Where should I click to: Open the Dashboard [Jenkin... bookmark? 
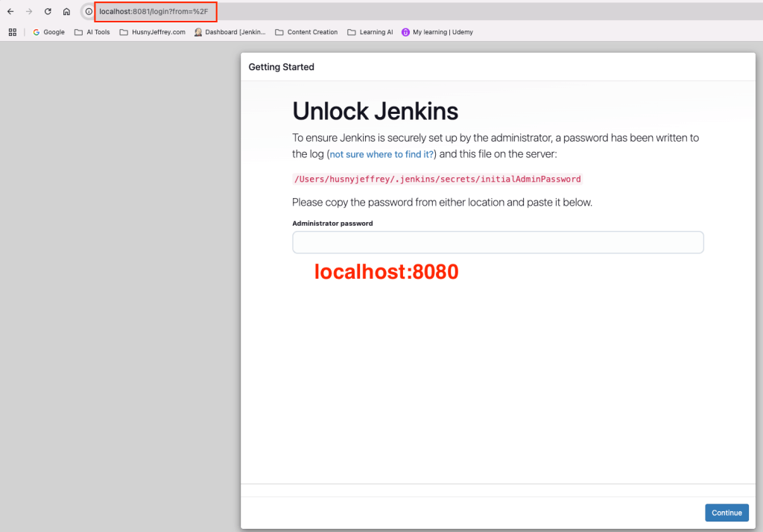(229, 32)
